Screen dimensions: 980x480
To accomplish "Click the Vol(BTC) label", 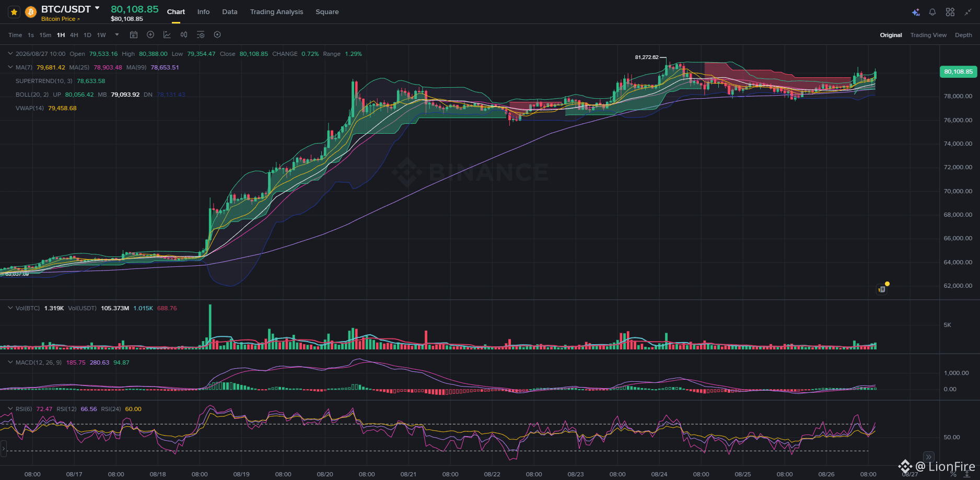I will pos(28,308).
